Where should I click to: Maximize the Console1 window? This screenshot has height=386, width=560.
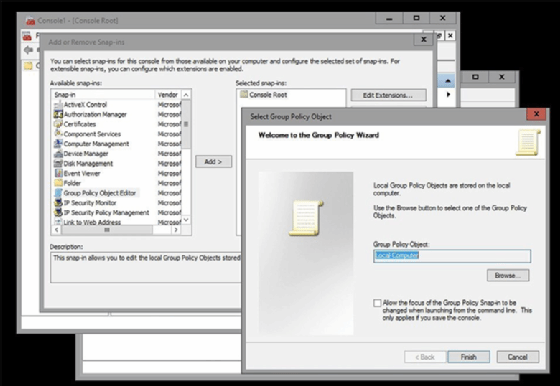(416, 18)
